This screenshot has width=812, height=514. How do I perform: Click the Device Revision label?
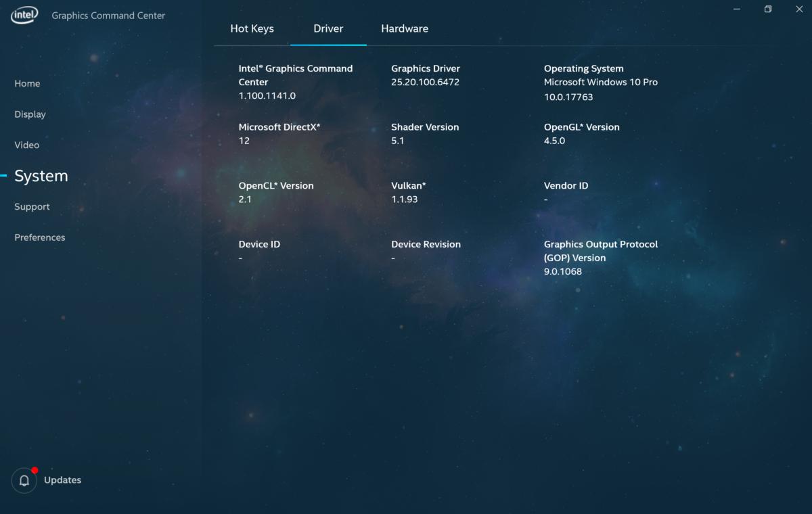point(426,245)
